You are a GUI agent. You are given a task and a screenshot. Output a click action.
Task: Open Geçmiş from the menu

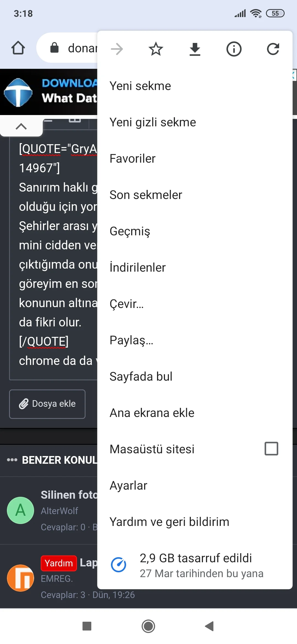click(130, 231)
